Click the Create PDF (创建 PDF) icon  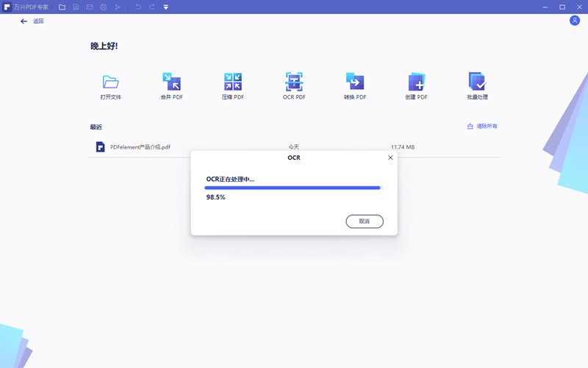coord(416,82)
